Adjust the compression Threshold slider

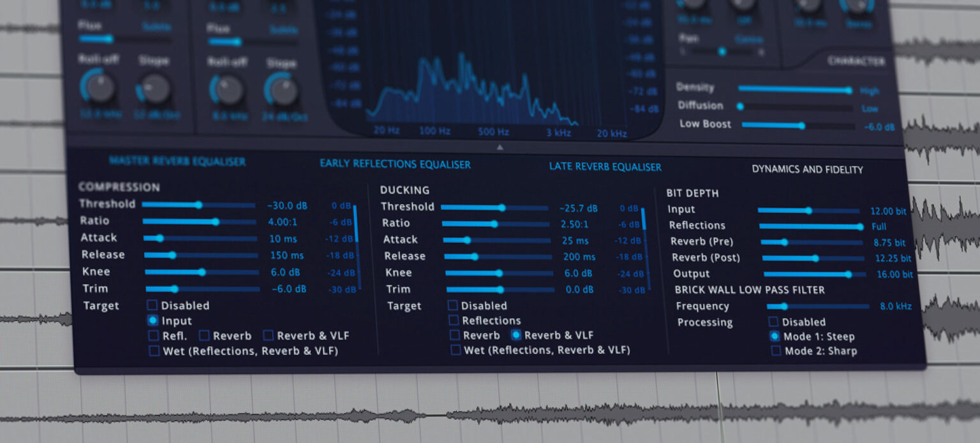point(198,205)
